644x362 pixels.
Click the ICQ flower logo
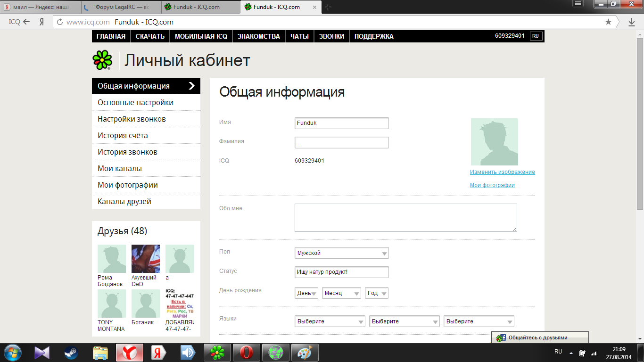(x=102, y=60)
